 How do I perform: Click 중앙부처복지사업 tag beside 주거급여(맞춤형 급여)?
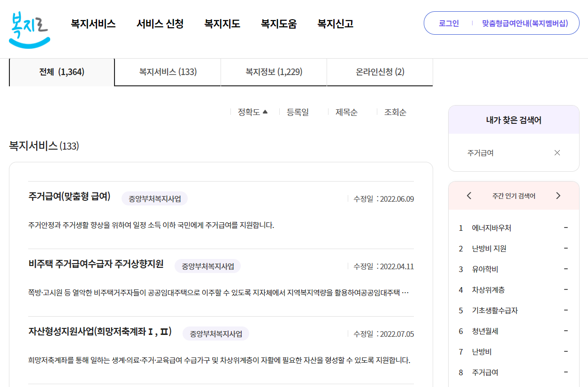click(154, 198)
